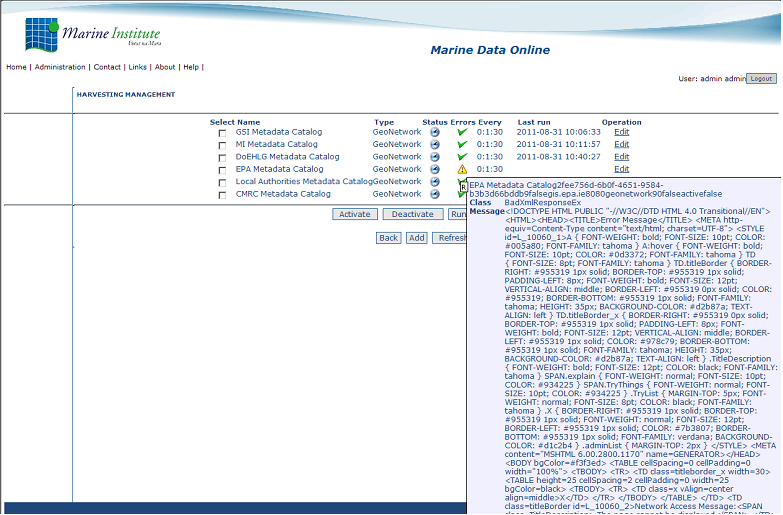The image size is (783, 515).
Task: Edit EPA Metadata Catalog entry
Action: (622, 169)
